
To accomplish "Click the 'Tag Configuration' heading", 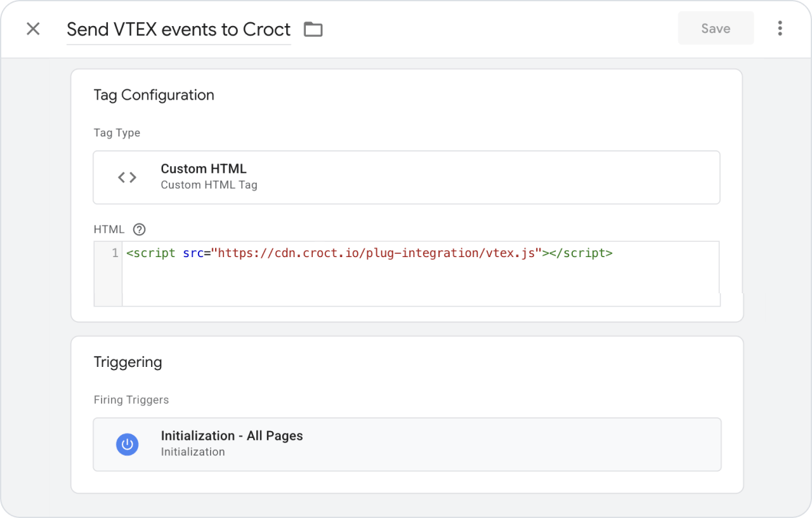I will (154, 95).
